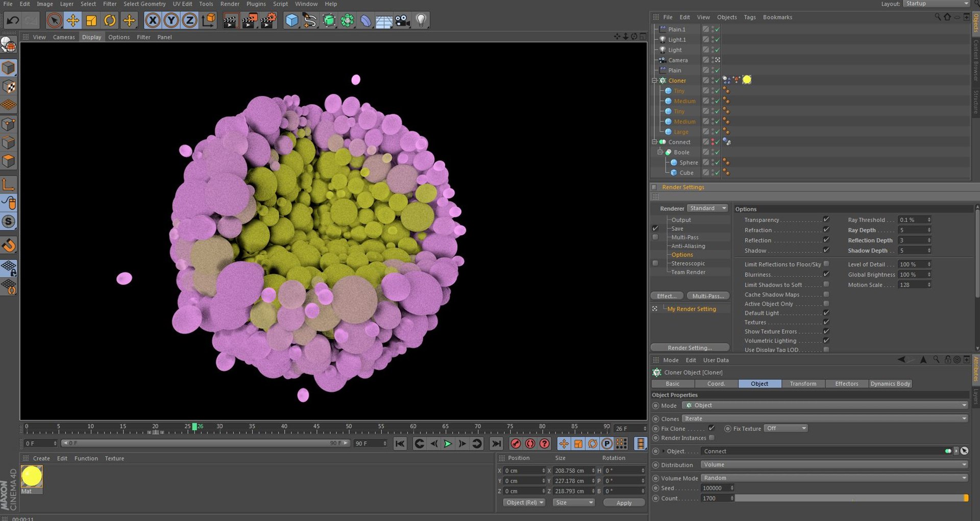Toggle the Z axis lock
This screenshot has width=980, height=521.
tap(189, 20)
